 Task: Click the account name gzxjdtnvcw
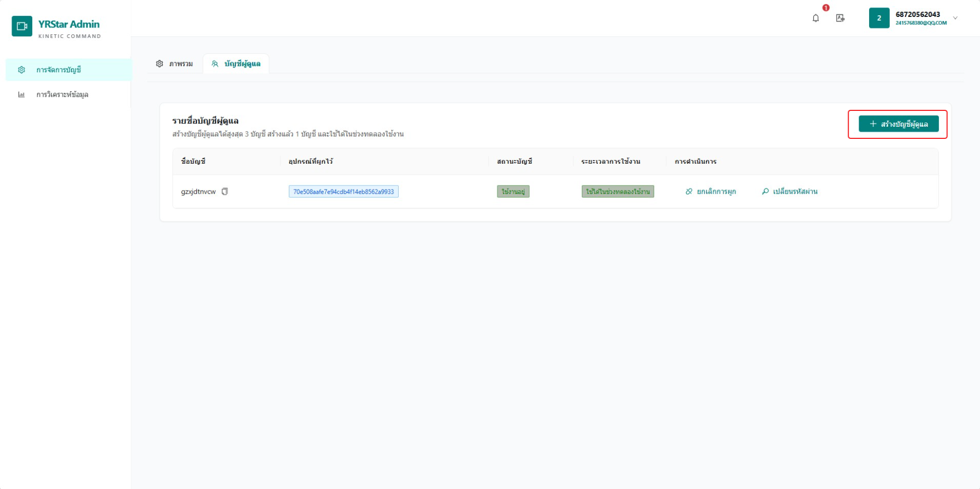click(x=198, y=192)
